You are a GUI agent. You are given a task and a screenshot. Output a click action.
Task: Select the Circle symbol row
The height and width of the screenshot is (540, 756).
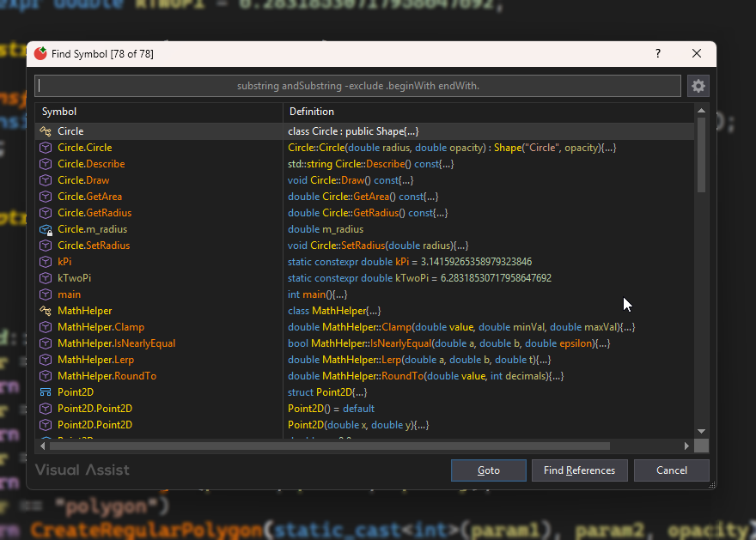(364, 131)
